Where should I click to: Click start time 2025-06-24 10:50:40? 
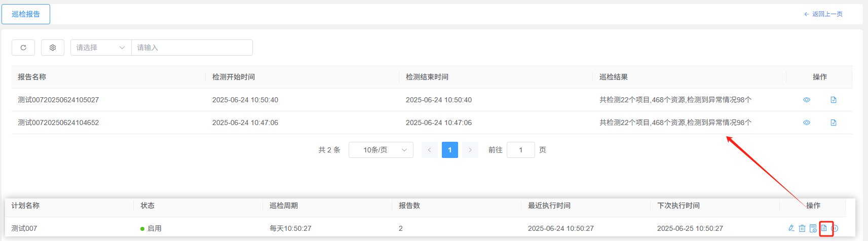[x=245, y=100]
